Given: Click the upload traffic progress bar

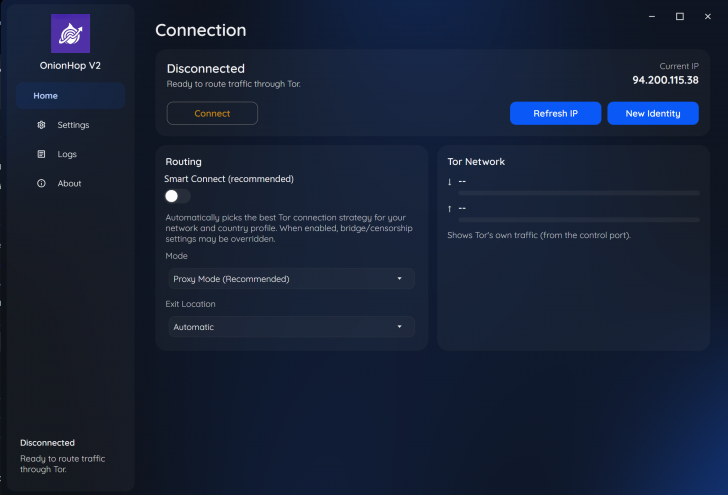Looking at the screenshot, I should pos(579,220).
